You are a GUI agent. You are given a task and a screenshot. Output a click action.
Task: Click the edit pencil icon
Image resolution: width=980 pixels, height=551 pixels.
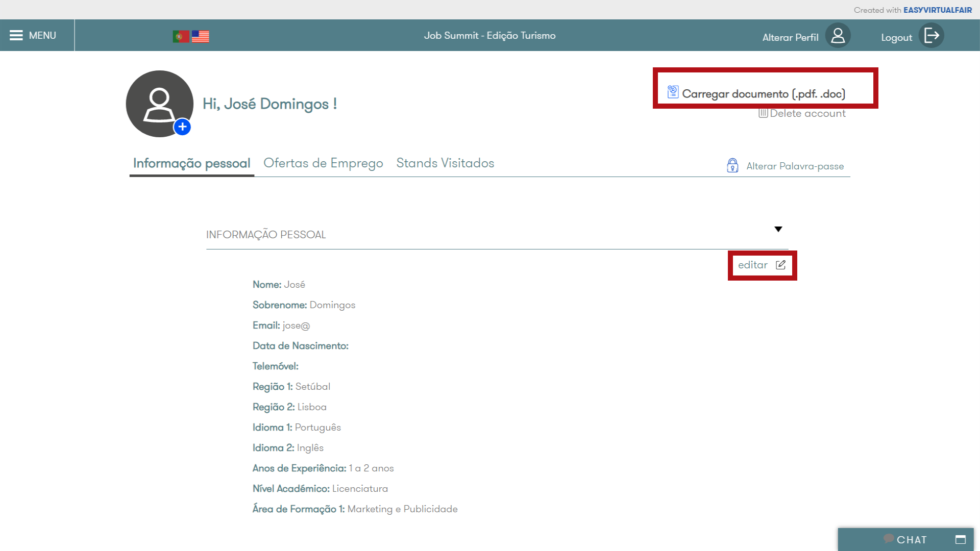tap(780, 265)
